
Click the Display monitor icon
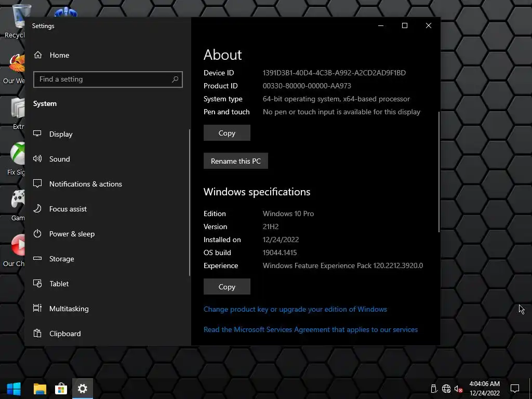(37, 134)
